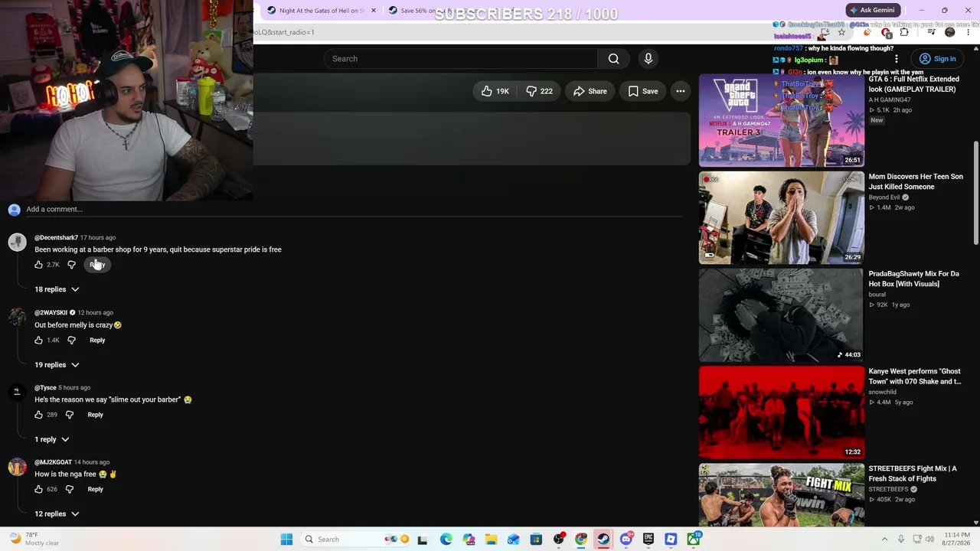Open A H GAMING47 channel link
980x551 pixels.
coord(890,99)
